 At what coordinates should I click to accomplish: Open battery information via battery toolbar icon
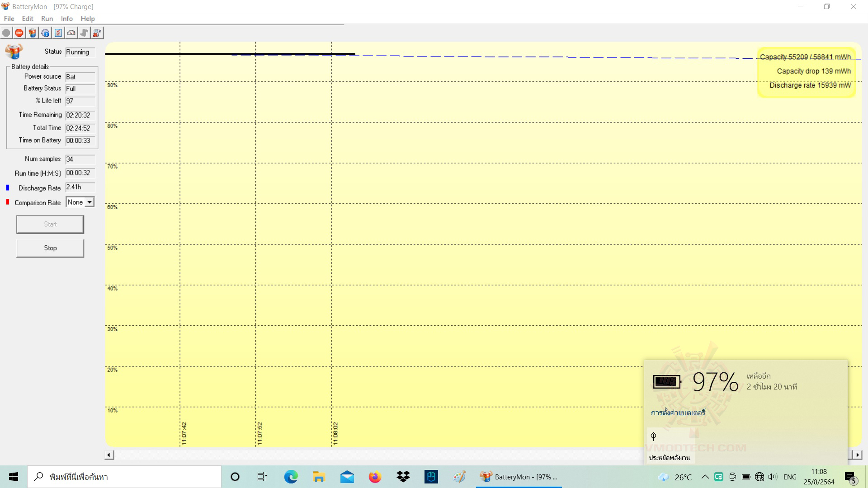[32, 33]
